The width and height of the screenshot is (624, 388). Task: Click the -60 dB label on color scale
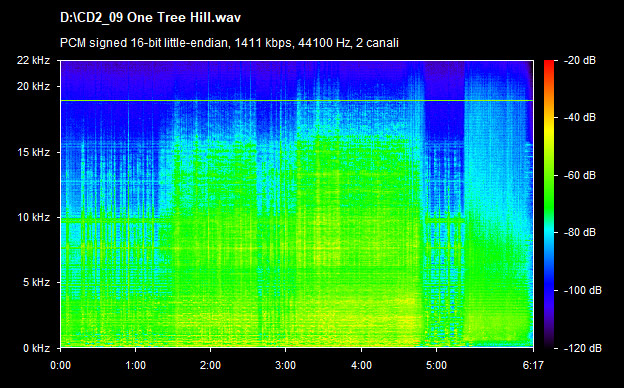[x=580, y=175]
